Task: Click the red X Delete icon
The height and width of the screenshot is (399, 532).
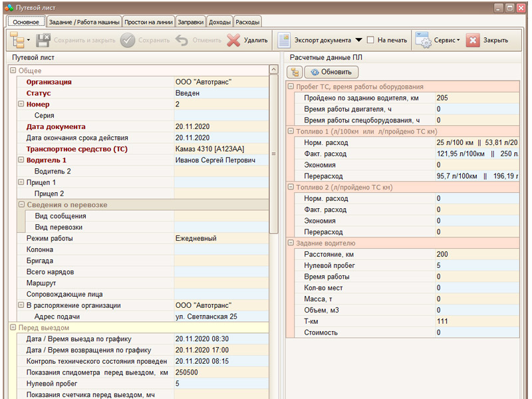Action: [x=233, y=40]
